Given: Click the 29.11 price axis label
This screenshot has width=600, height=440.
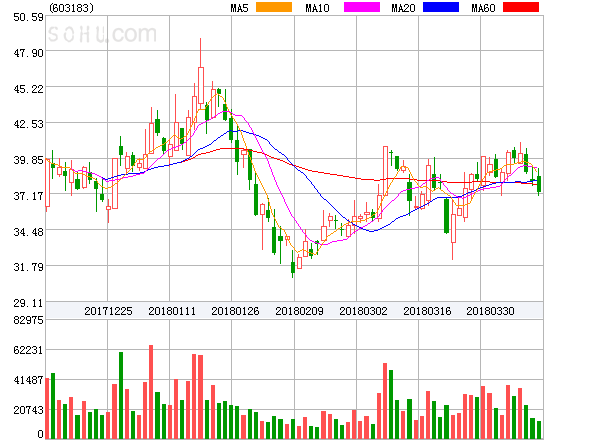Looking at the screenshot, I should [x=29, y=303].
